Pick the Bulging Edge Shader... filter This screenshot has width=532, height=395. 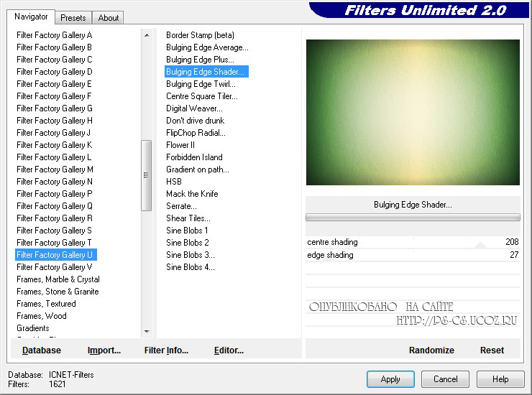[x=206, y=72]
